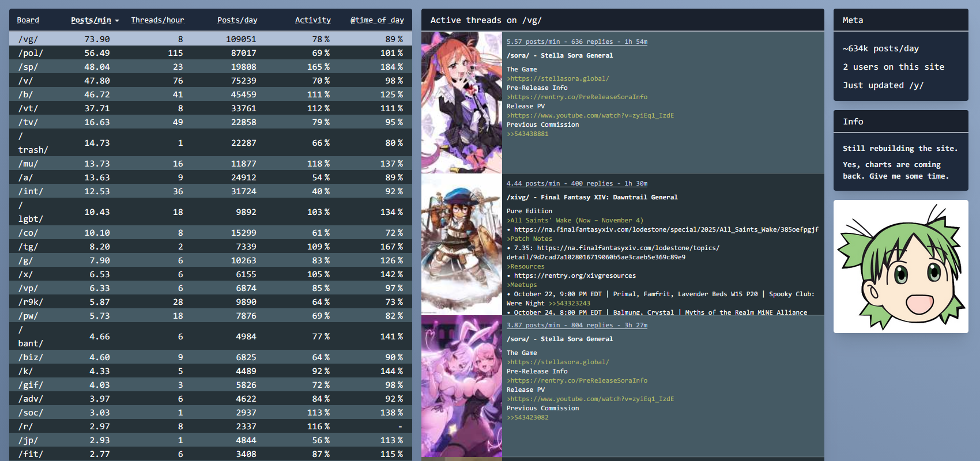Follow the >>543423082 previous thread link
This screenshot has width=980, height=461.
tap(527, 417)
